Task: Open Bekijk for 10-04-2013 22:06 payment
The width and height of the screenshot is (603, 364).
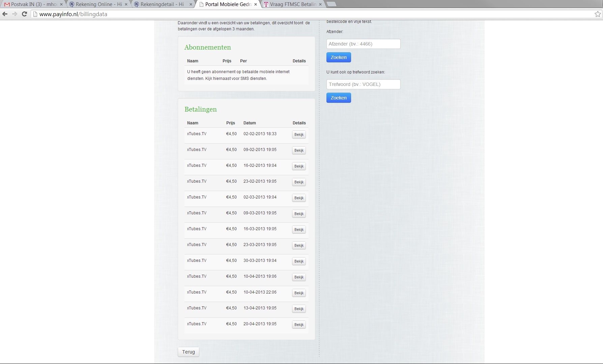Action: pyautogui.click(x=299, y=293)
